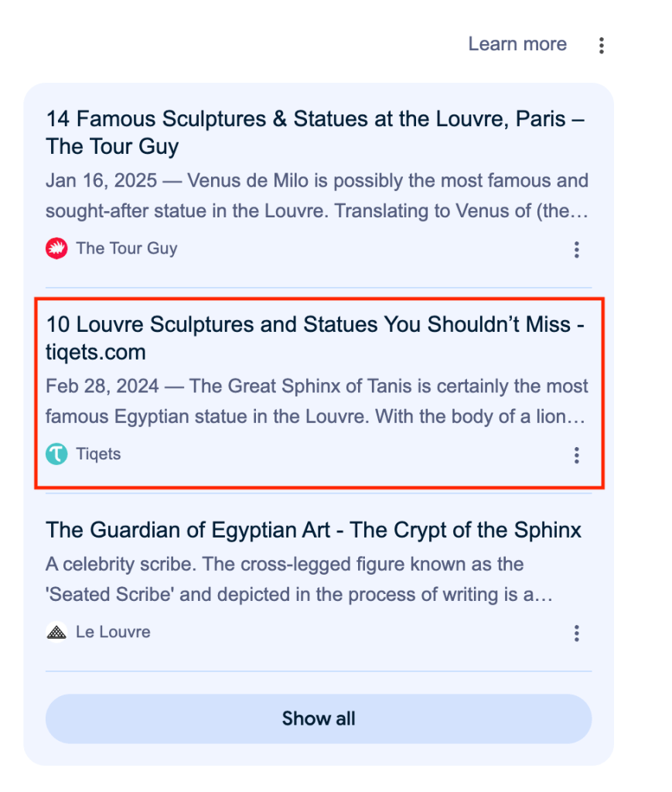Click The Tour Guy red favicon

[56, 248]
